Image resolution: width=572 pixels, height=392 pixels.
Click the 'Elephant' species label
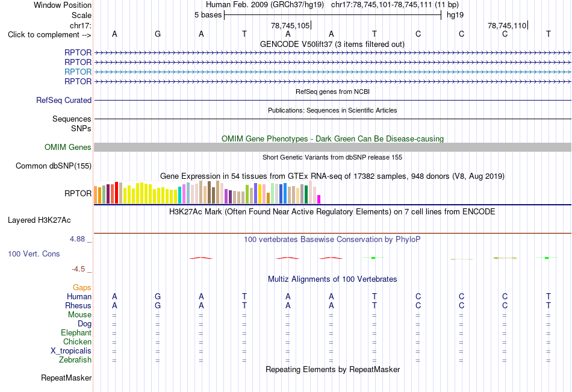coord(76,332)
